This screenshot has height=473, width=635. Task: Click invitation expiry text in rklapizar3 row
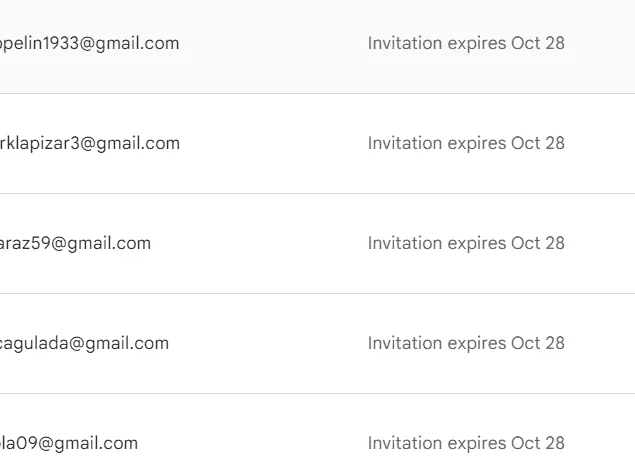click(466, 143)
